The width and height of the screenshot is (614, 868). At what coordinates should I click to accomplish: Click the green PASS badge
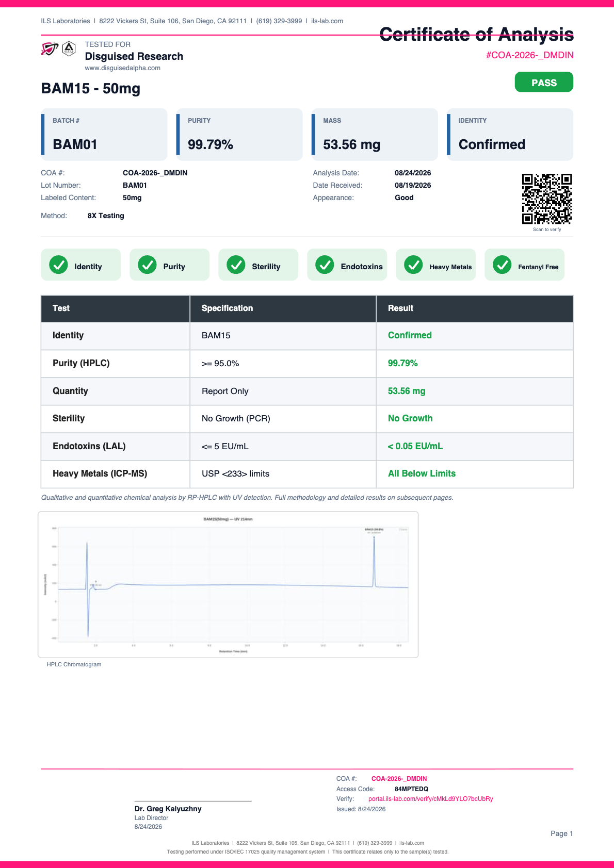click(x=544, y=82)
